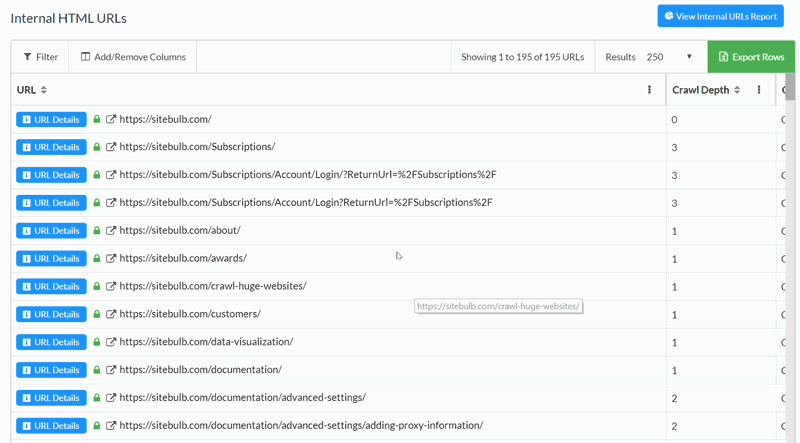Open URL Details for Login?ReturnUrl row

pyautogui.click(x=51, y=203)
